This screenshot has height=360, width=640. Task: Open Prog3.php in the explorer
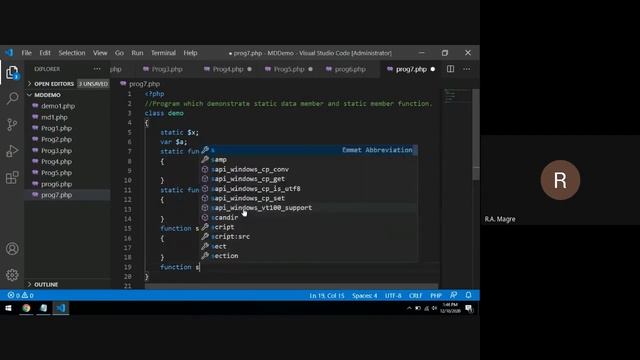[x=56, y=151]
